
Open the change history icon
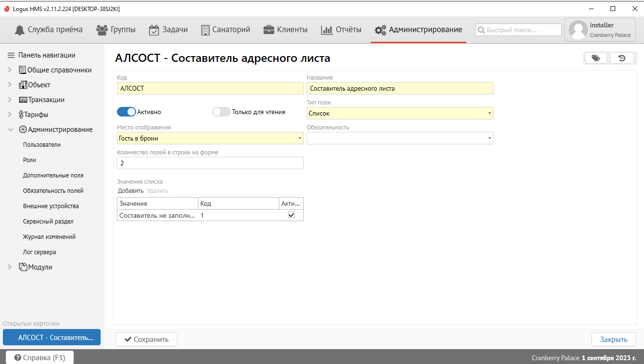[x=622, y=58]
